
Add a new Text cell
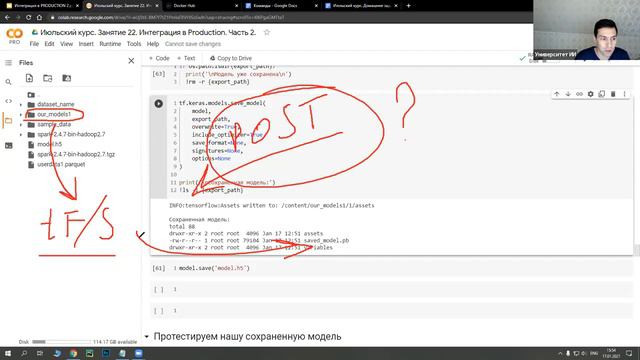pos(187,58)
